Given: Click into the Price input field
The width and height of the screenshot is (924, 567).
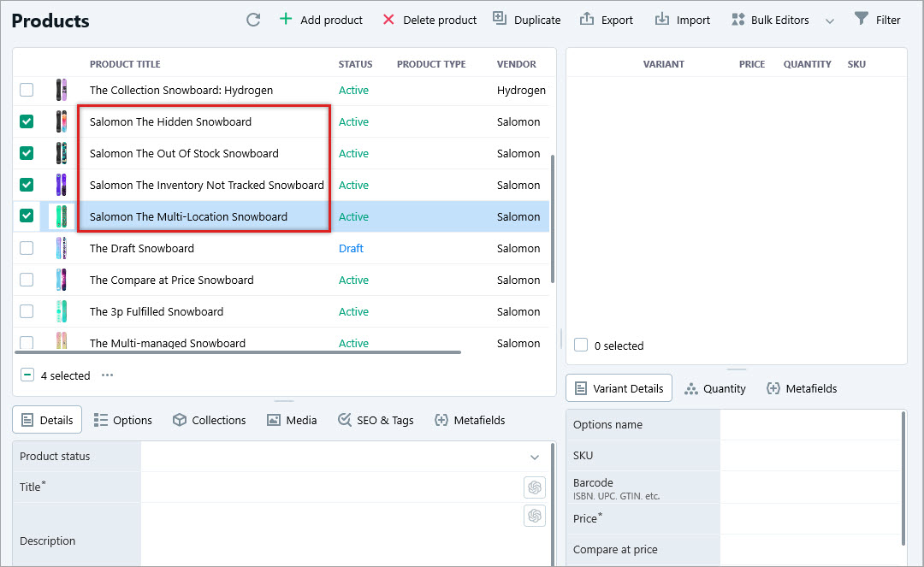Looking at the screenshot, I should [809, 519].
